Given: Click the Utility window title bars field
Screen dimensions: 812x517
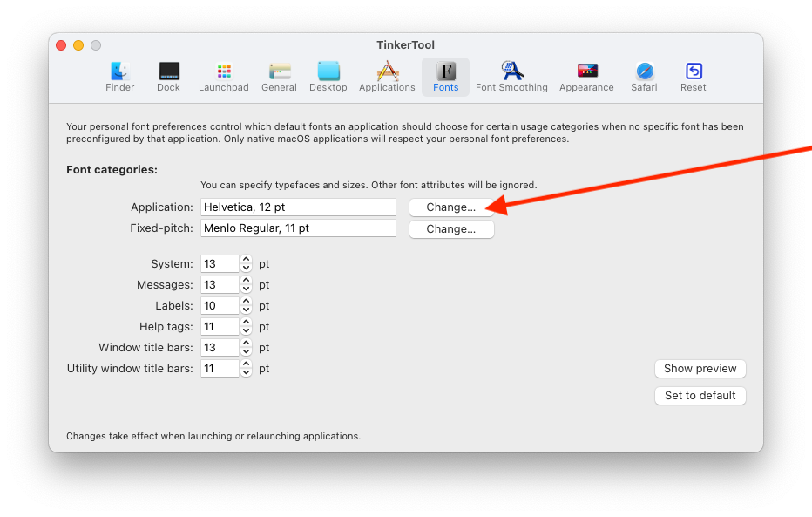Looking at the screenshot, I should coord(220,368).
